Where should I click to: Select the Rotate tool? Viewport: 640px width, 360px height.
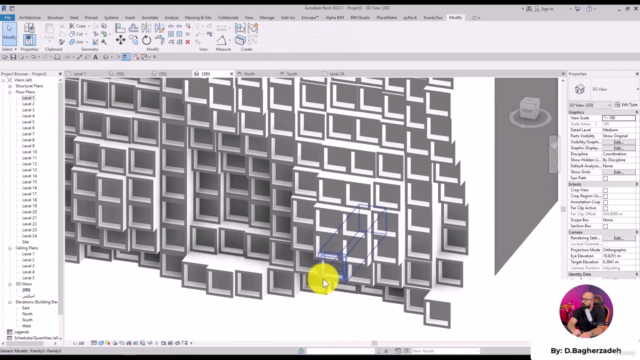tap(147, 40)
